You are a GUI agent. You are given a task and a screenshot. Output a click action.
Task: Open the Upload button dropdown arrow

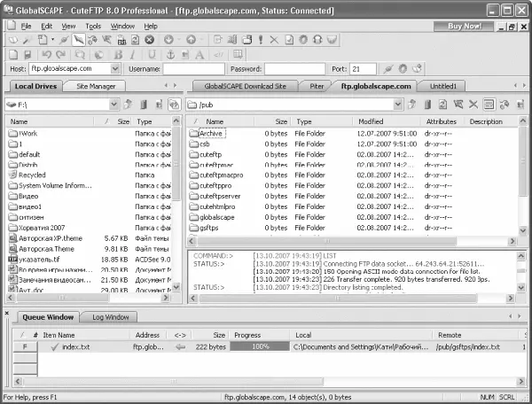point(201,40)
